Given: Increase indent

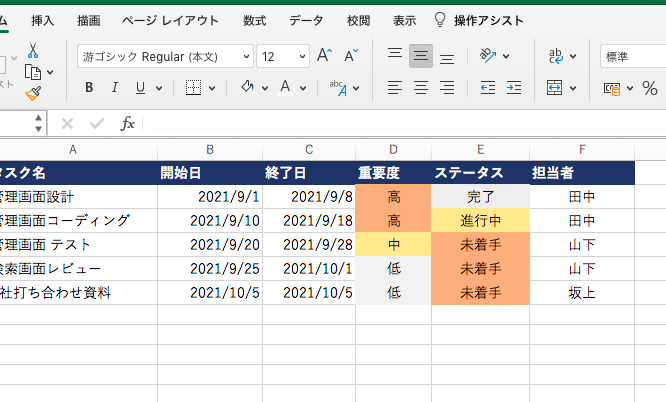Looking at the screenshot, I should point(514,88).
